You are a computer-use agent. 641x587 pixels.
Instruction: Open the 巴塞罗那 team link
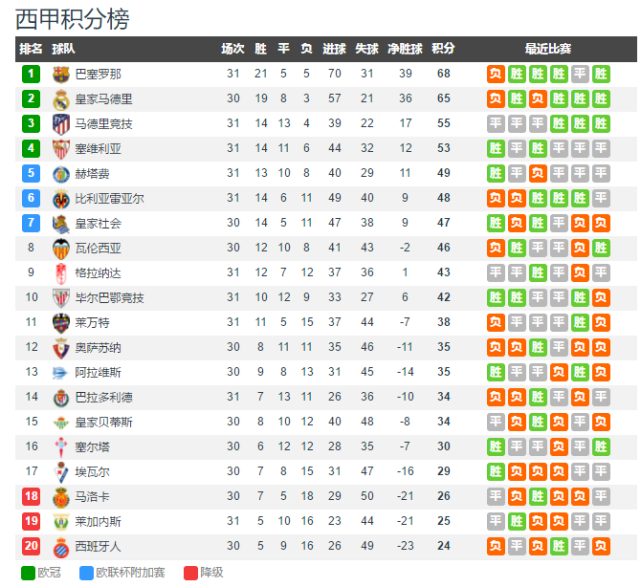point(98,74)
